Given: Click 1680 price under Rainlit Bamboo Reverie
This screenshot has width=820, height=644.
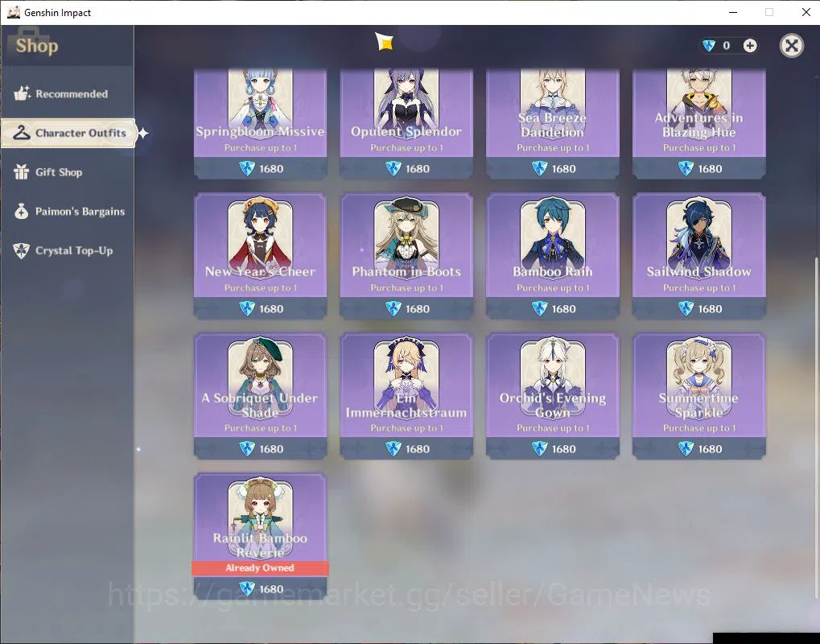Looking at the screenshot, I should tap(261, 589).
